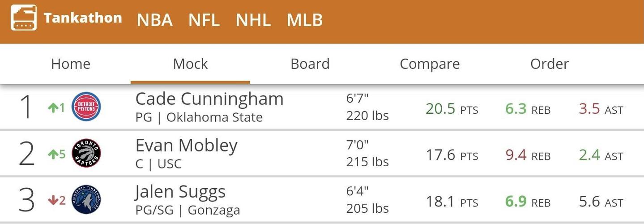Click the red down arrow beside Timberwolves
Viewport: 644px width, 224px height.
53,201
